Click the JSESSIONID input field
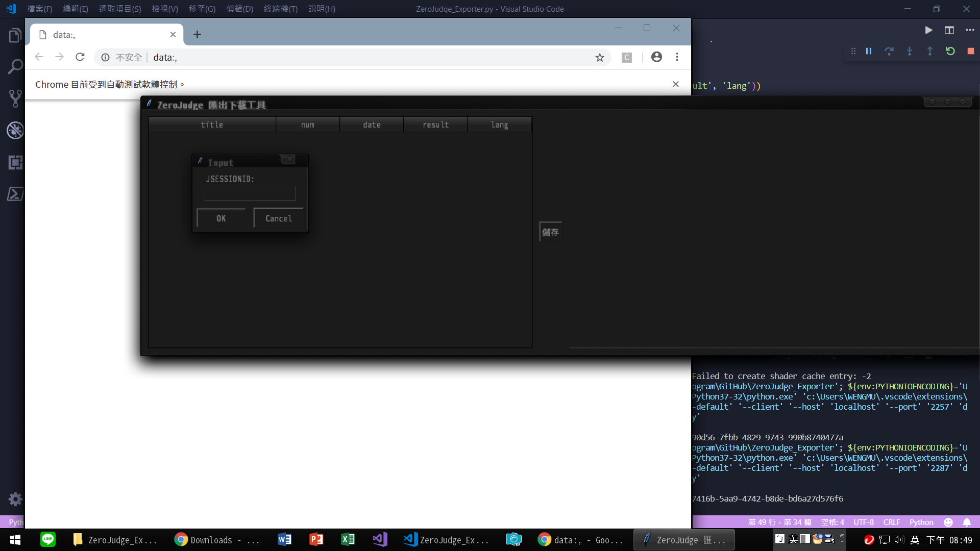Viewport: 980px width, 551px height. [250, 194]
